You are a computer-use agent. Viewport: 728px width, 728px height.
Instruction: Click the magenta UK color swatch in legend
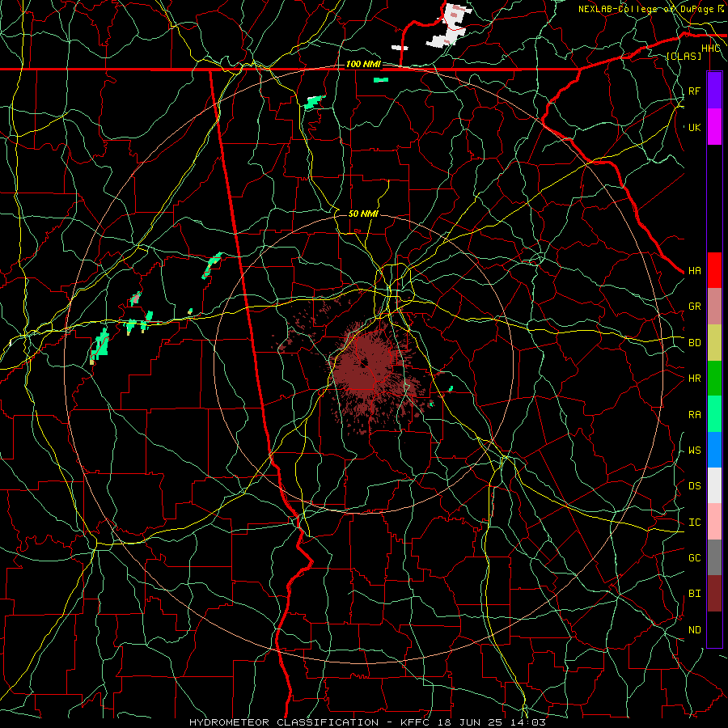click(714, 127)
